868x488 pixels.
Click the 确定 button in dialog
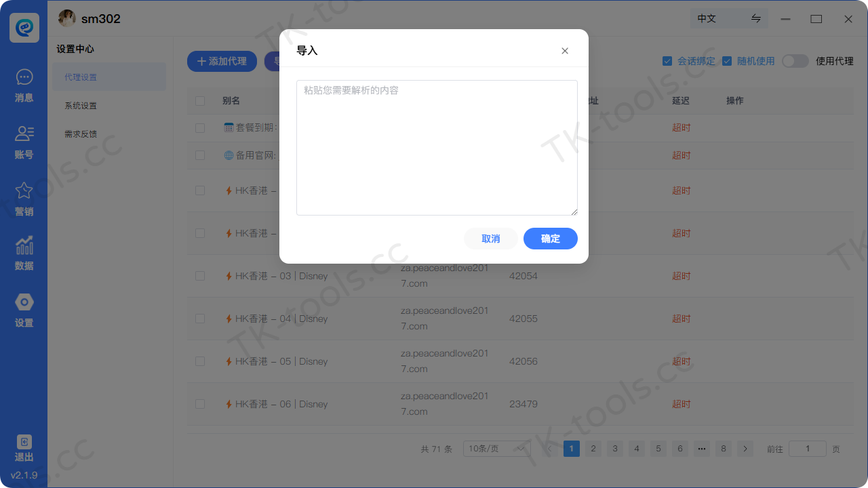(551, 239)
